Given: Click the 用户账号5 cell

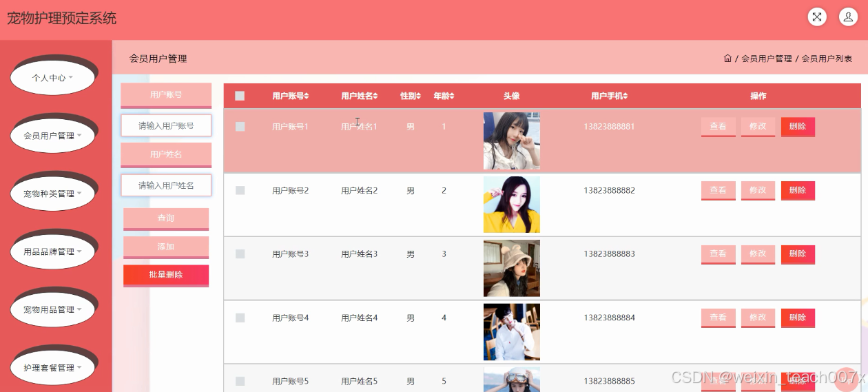Looking at the screenshot, I should click(290, 381).
